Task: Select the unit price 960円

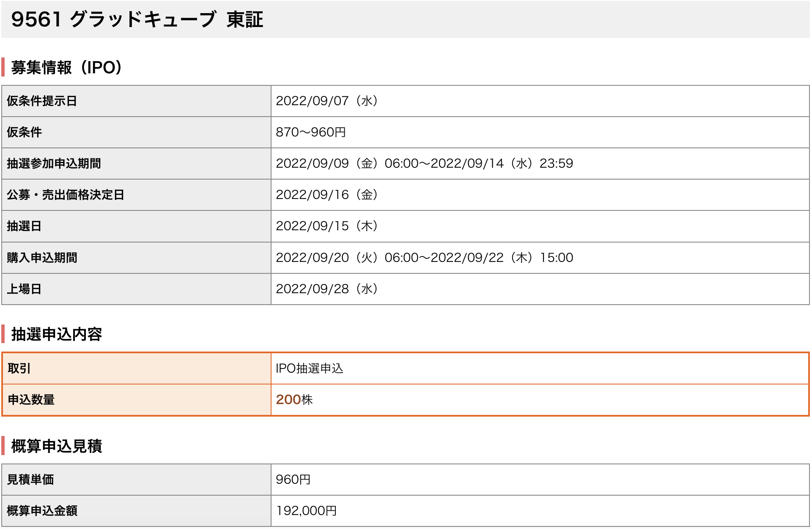Action: pos(293,480)
